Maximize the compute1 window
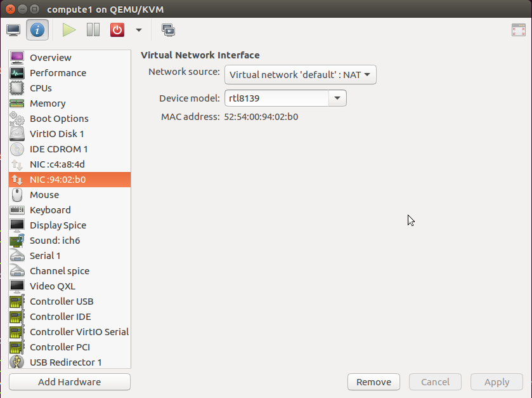 pyautogui.click(x=34, y=9)
